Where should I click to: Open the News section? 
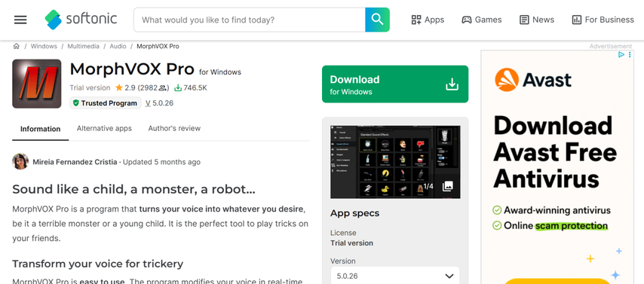[x=537, y=20]
